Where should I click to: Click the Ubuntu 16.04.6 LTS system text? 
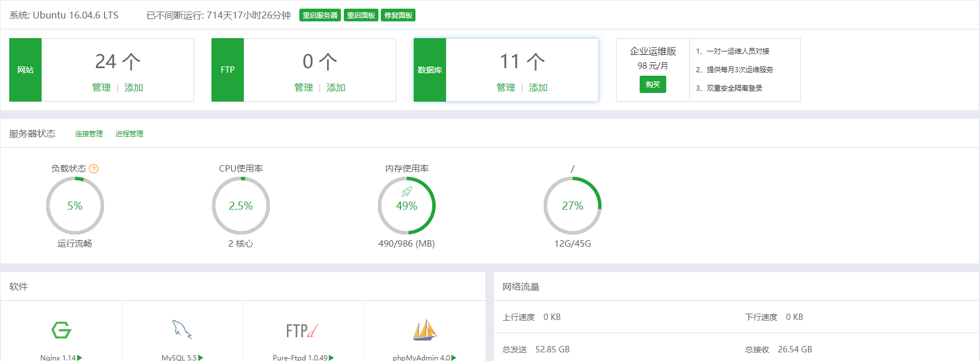pos(76,15)
